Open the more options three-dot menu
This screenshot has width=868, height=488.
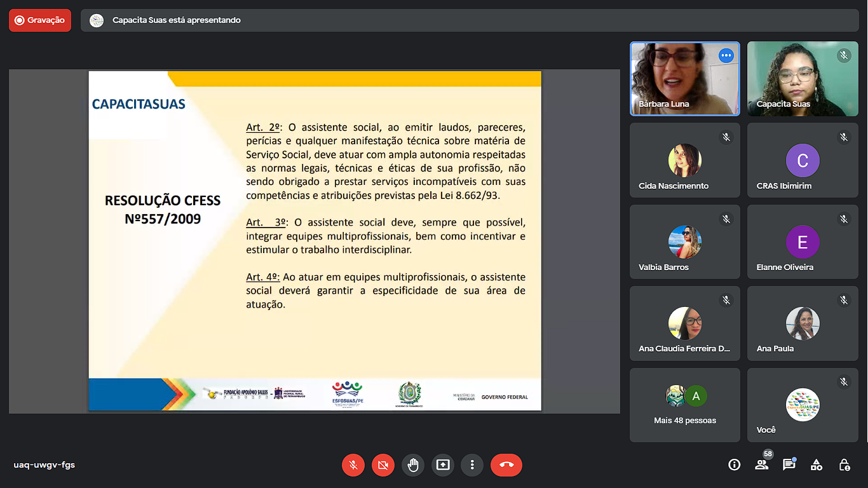tap(472, 465)
